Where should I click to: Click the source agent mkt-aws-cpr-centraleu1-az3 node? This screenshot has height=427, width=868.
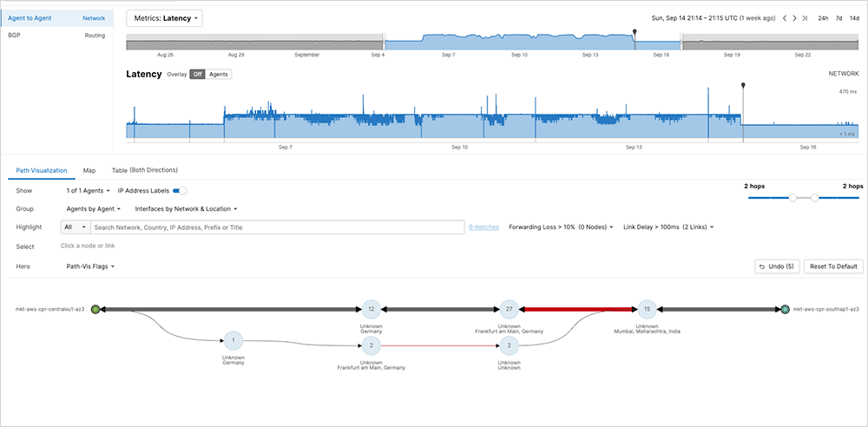click(95, 309)
